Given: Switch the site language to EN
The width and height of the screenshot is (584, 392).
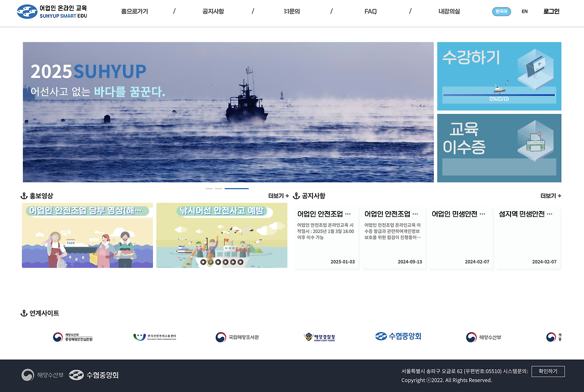Looking at the screenshot, I should click(524, 11).
